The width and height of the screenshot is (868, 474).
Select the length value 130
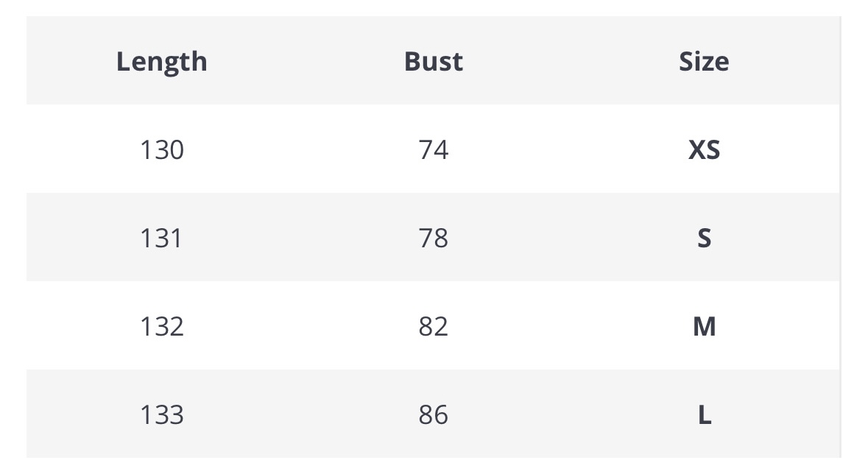162,149
